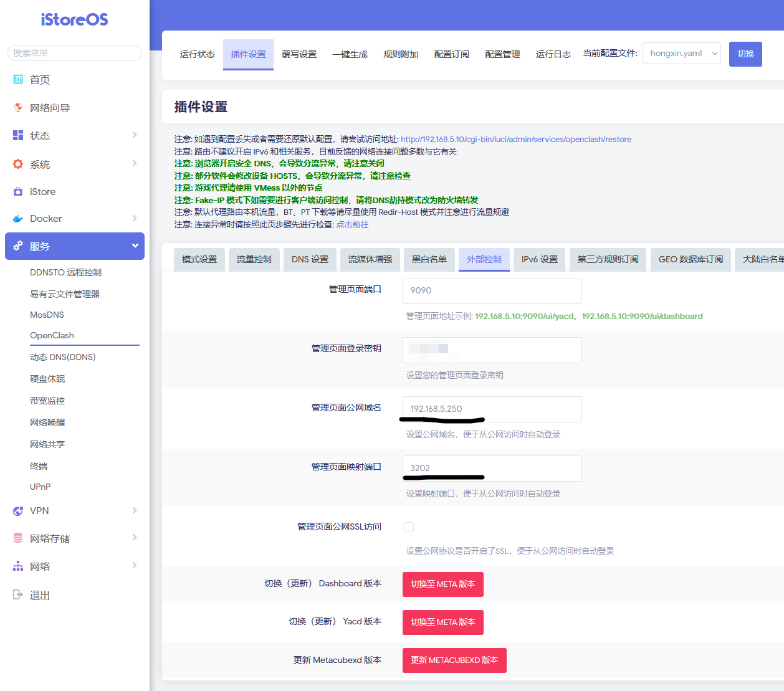Open the 第三方规则订阅 sub-tab

(x=608, y=260)
